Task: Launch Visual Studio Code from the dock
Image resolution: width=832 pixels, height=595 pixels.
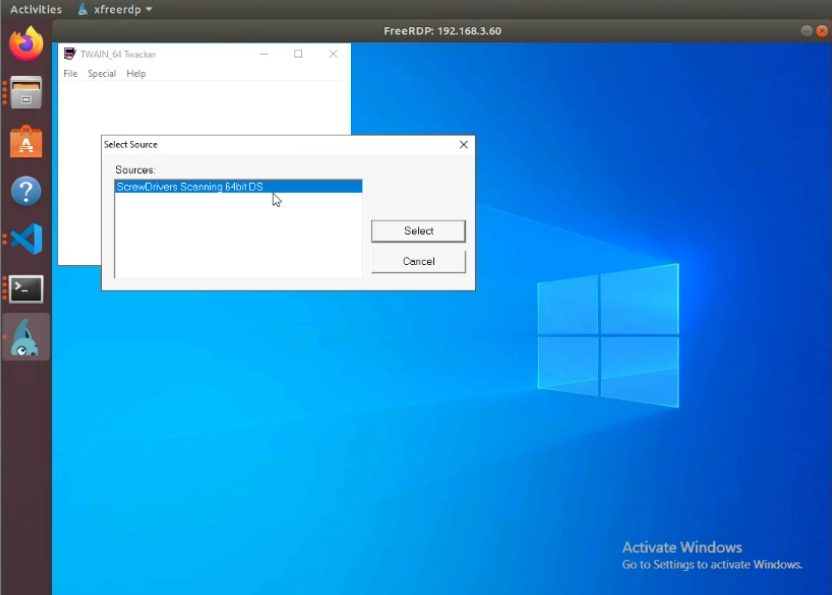Action: tap(25, 238)
